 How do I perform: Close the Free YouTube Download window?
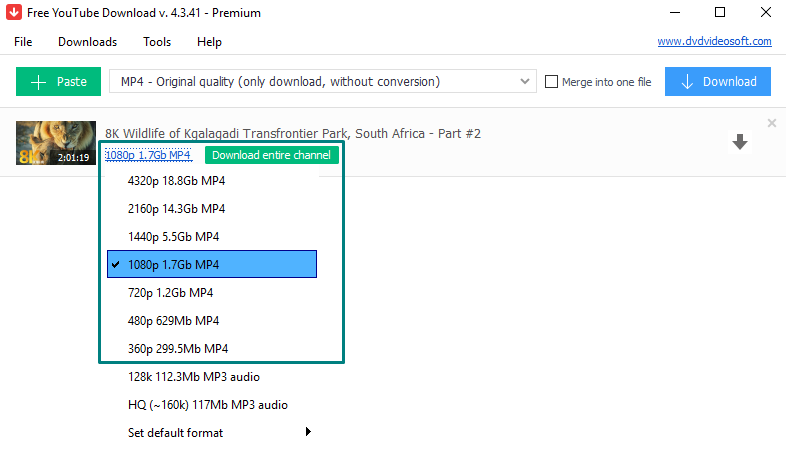(765, 12)
